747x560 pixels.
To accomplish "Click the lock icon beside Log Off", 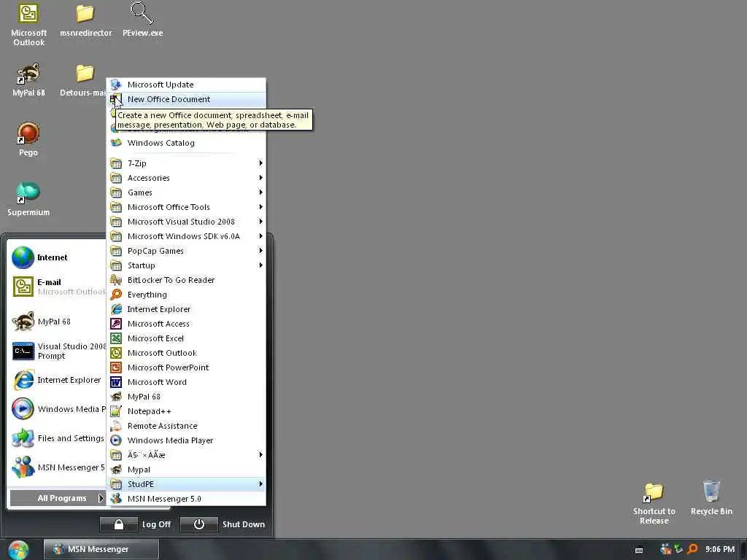I will click(x=119, y=524).
